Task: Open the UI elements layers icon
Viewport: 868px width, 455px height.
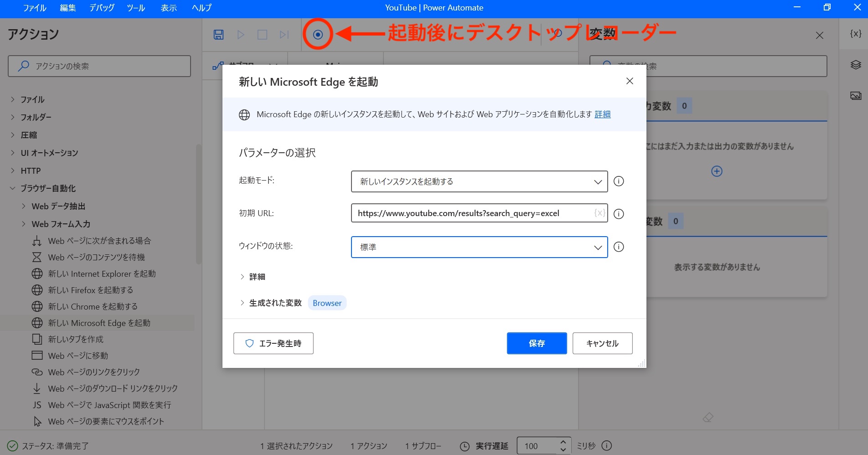Action: pos(856,65)
